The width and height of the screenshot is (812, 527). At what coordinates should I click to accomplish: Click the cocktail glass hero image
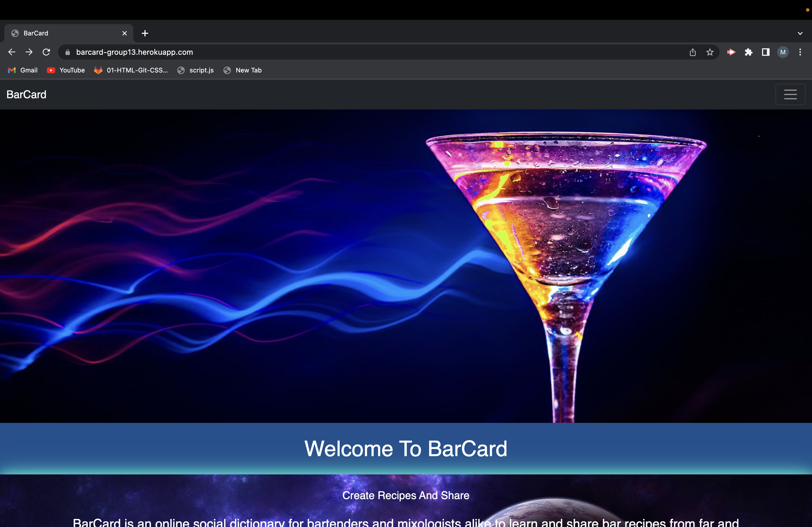pyautogui.click(x=406, y=266)
